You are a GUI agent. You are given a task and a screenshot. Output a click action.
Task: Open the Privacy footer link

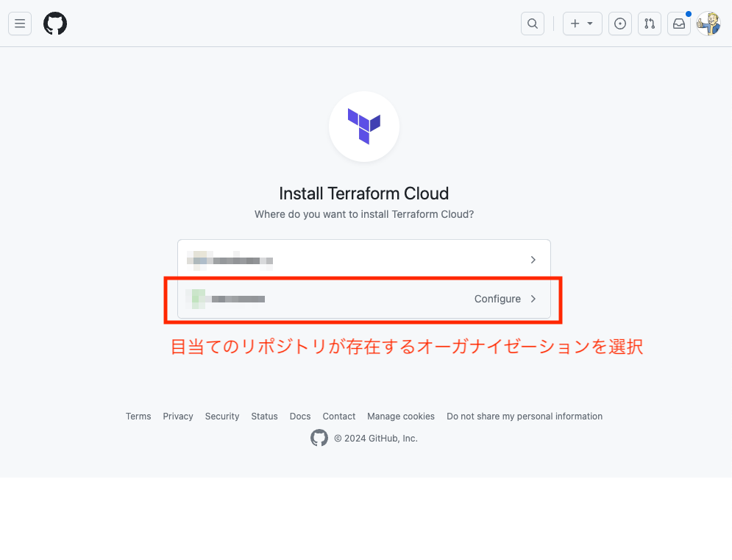click(178, 417)
